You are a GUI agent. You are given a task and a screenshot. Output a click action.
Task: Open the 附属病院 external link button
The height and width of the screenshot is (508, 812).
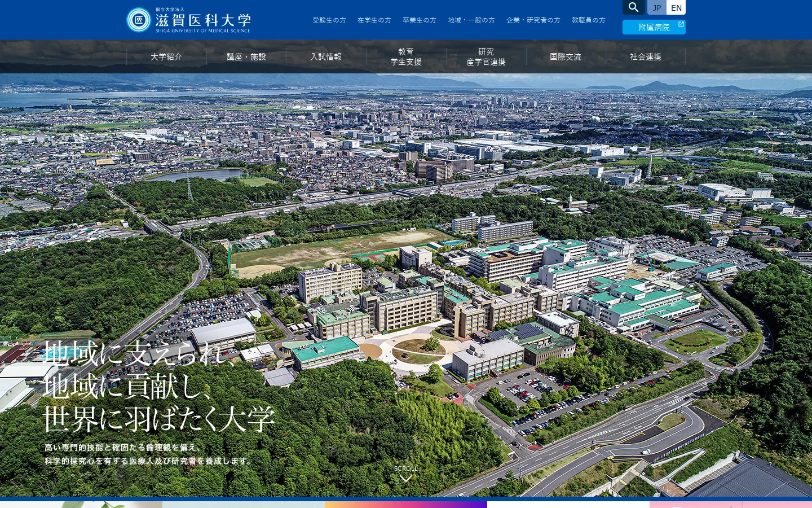coord(654,27)
